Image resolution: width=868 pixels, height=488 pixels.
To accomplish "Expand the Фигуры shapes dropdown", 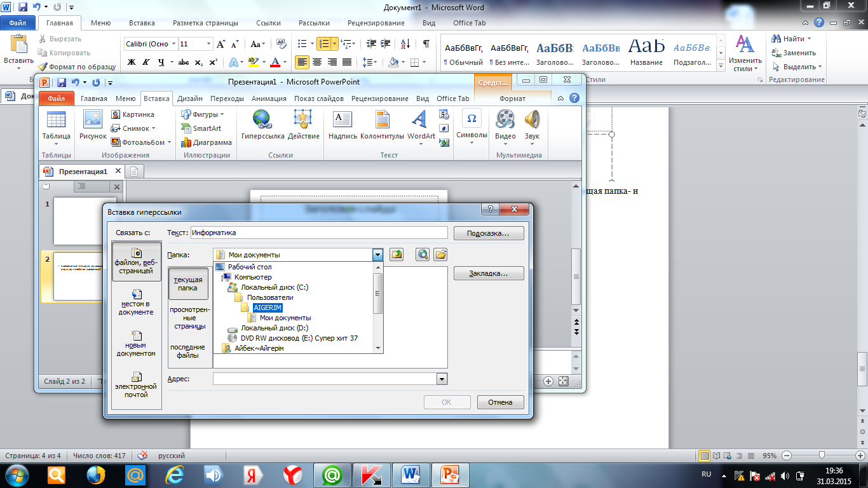I will pos(222,114).
